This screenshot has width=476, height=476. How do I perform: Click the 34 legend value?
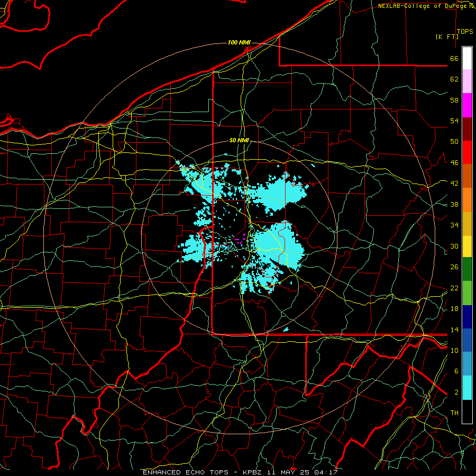(454, 225)
